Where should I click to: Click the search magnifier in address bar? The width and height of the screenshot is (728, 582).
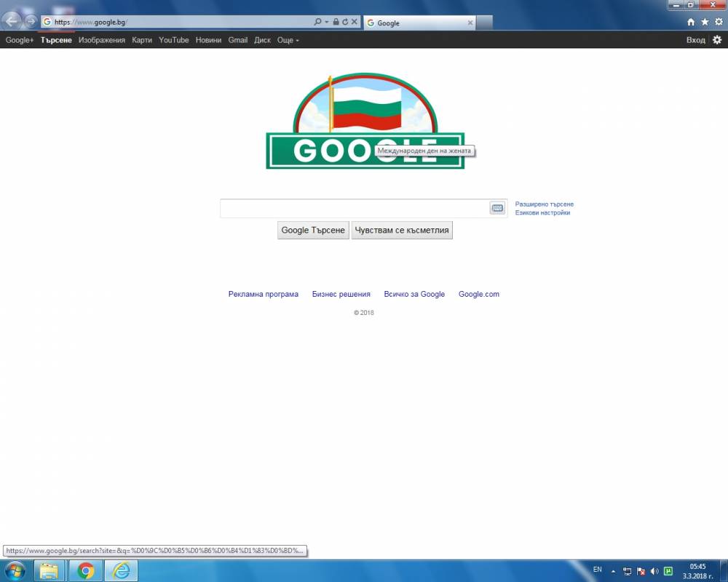[x=317, y=22]
